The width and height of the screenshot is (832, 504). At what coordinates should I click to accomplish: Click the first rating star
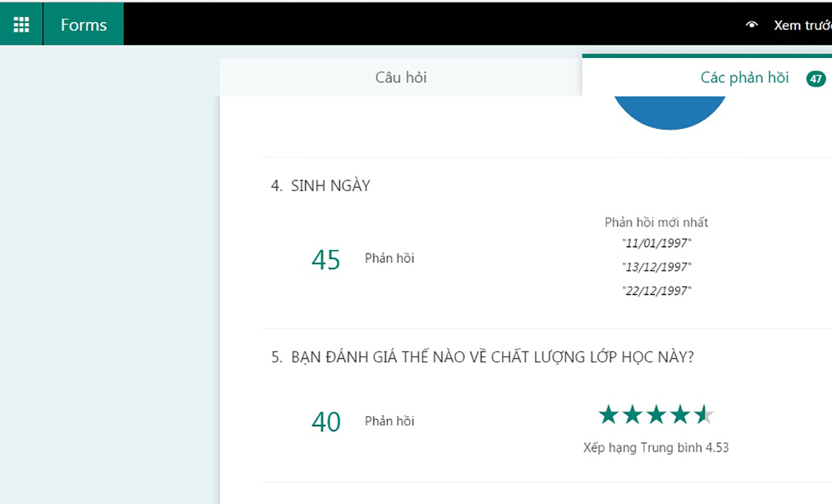point(608,415)
